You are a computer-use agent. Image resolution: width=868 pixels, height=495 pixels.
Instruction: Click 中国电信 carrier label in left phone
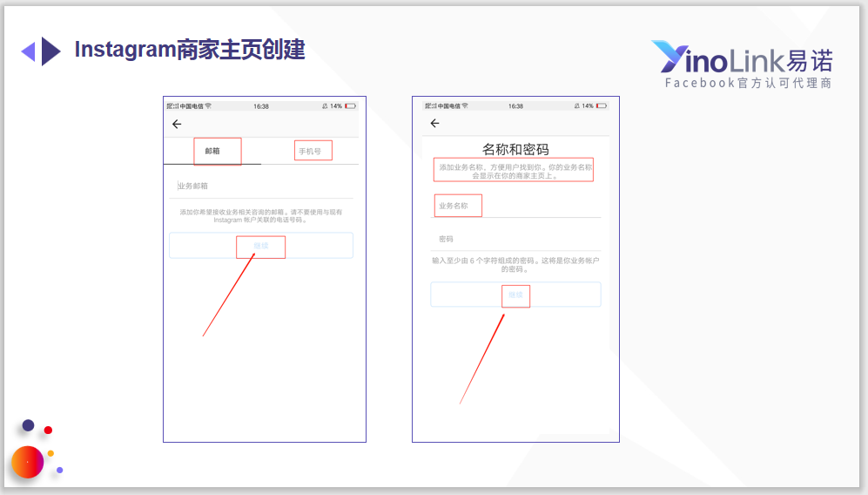(x=192, y=105)
